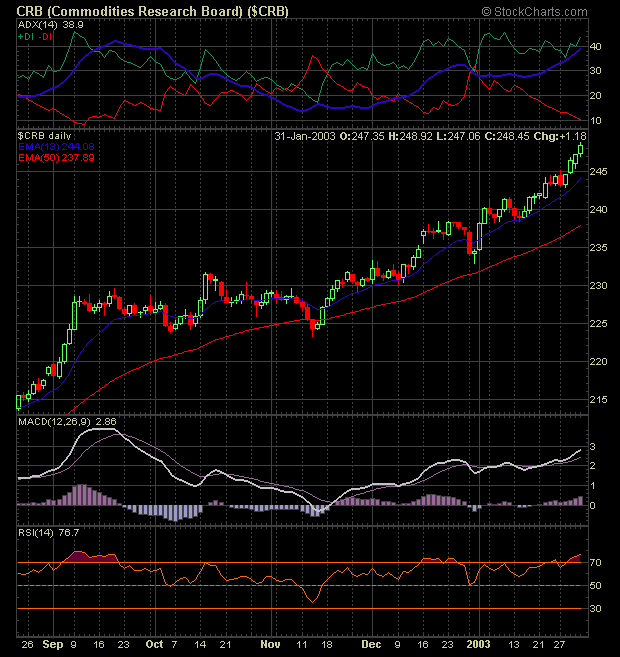
Task: Select the RSI(14) 76.7 label
Action: pyautogui.click(x=49, y=533)
